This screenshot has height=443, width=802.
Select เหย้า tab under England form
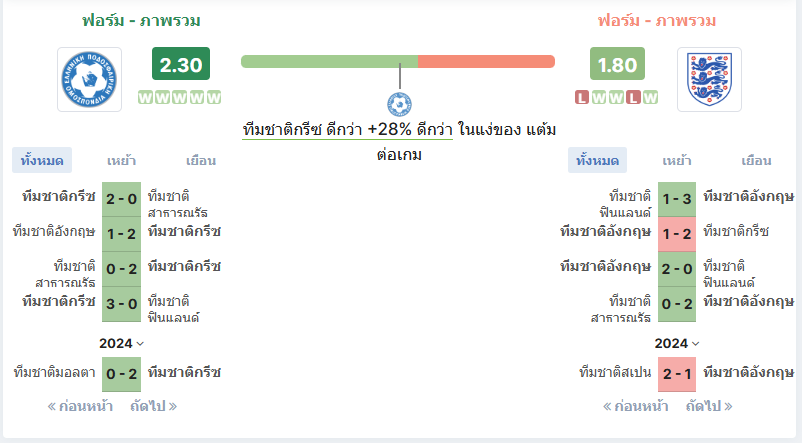[x=677, y=161]
